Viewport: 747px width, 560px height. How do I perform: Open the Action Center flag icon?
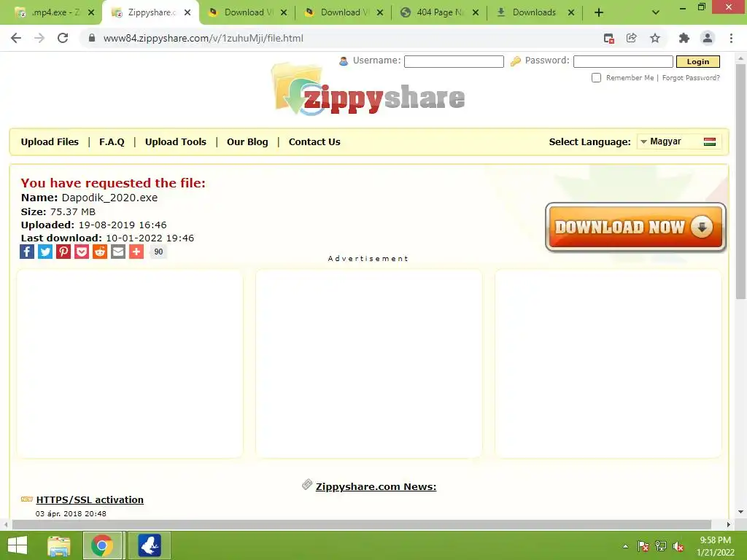coord(643,546)
